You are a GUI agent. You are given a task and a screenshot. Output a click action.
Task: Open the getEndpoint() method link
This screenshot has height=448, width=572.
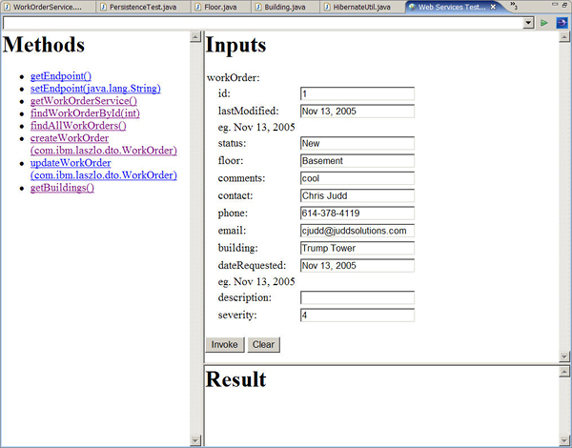61,76
